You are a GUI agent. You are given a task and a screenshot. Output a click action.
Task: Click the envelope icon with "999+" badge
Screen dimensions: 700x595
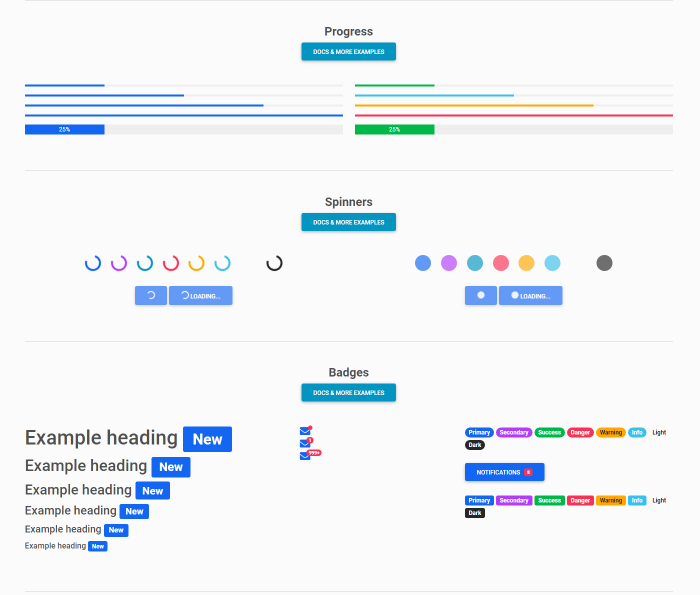(x=305, y=455)
